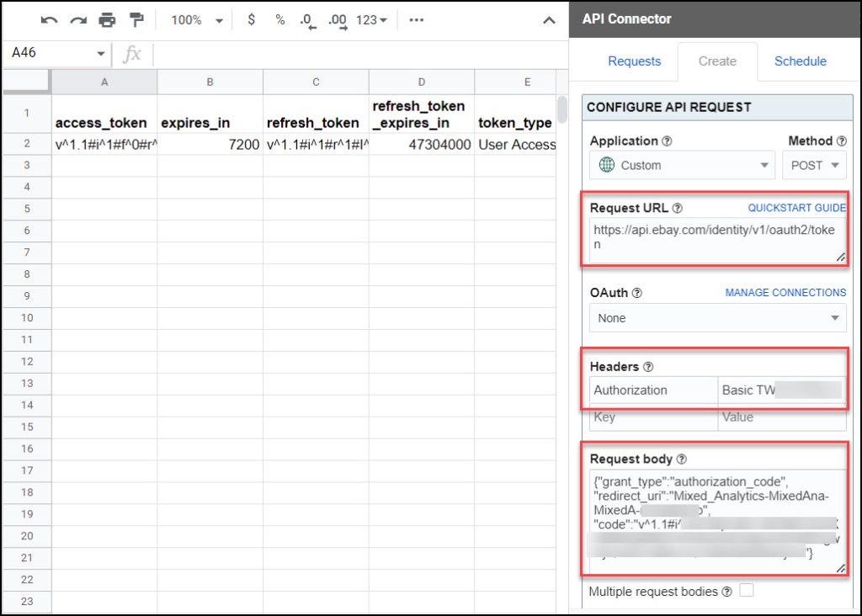Select row 2 header
Image resolution: width=862 pixels, height=616 pixels.
[27, 144]
